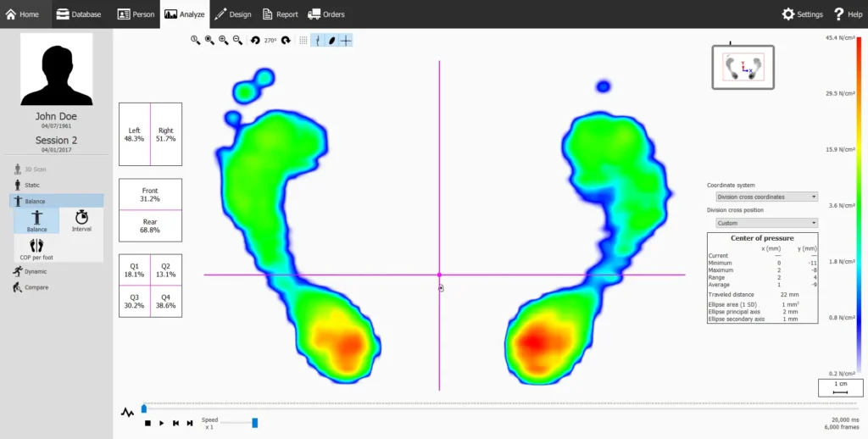Open Settings from the top bar
Image resolution: width=868 pixels, height=439 pixels.
pyautogui.click(x=802, y=14)
